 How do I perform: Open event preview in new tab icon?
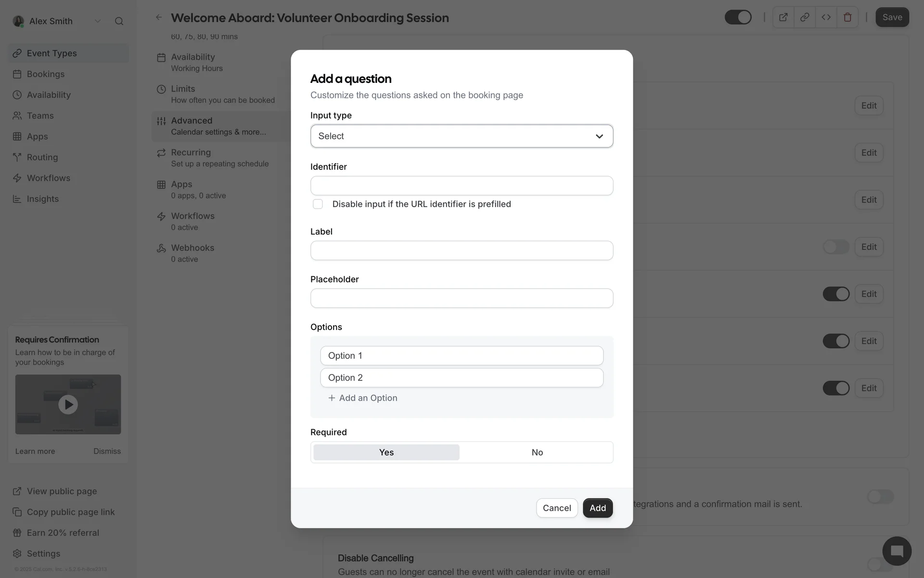(783, 17)
